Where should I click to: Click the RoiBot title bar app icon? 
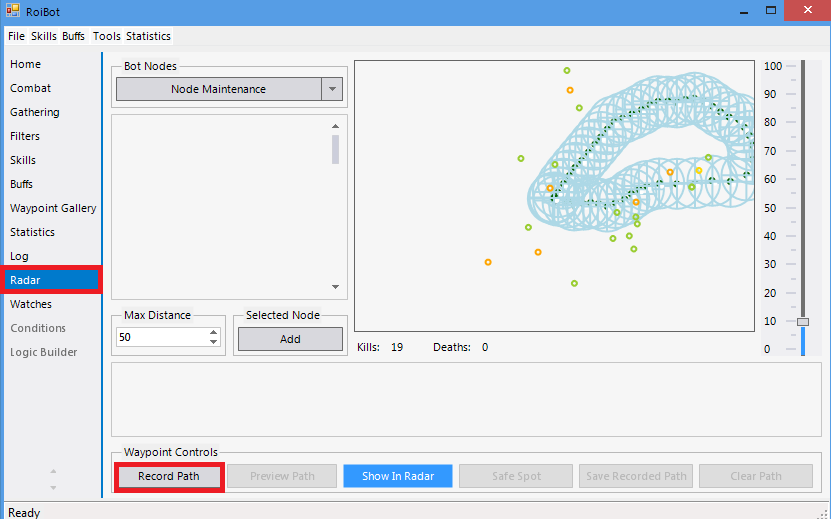[13, 10]
